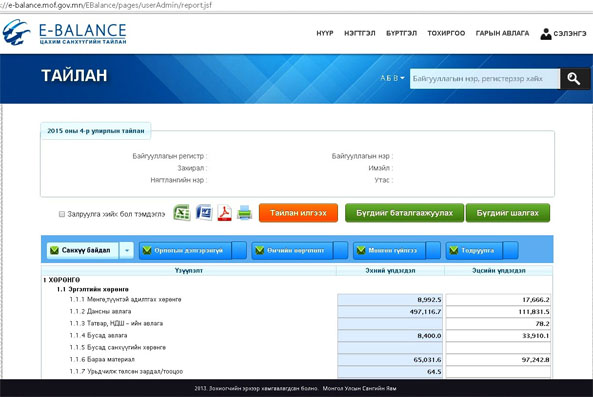Screen dimensions: 593x397
Task: Export report as PDF icon
Action: click(x=225, y=213)
